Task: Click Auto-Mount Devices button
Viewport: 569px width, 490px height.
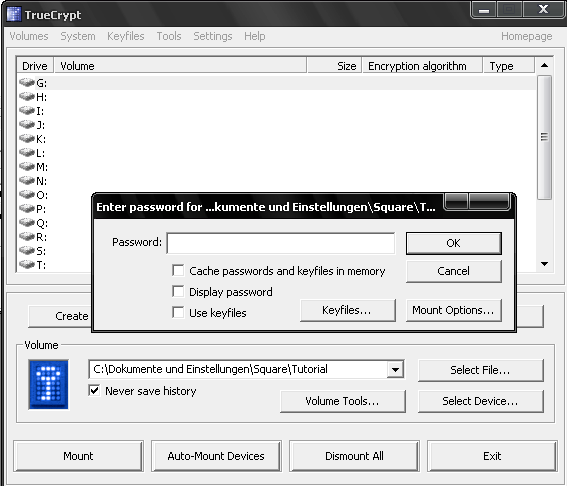Action: click(216, 456)
